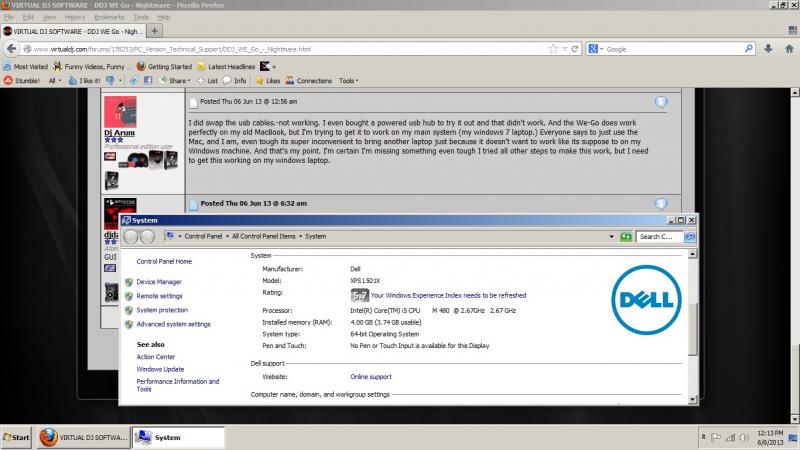Open the 'Funny Videos, Funny' bookmark
The width and height of the screenshot is (800, 450).
(x=92, y=66)
